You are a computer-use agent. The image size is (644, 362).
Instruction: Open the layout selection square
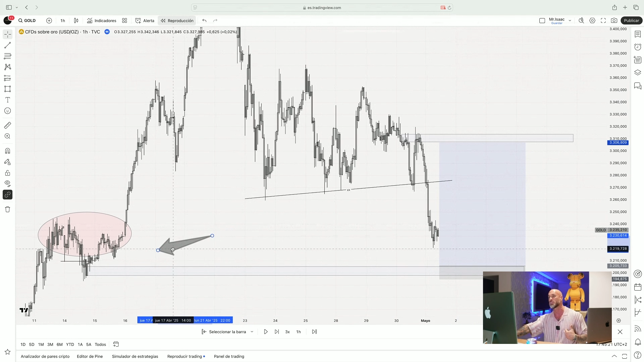tap(542, 20)
